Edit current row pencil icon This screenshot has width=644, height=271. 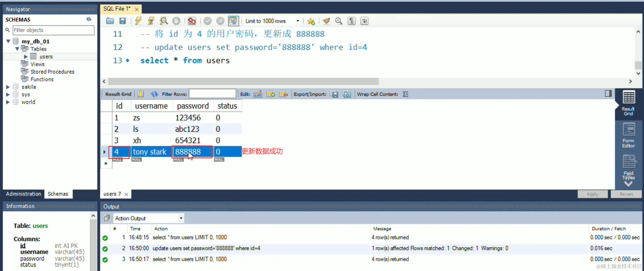click(x=258, y=94)
